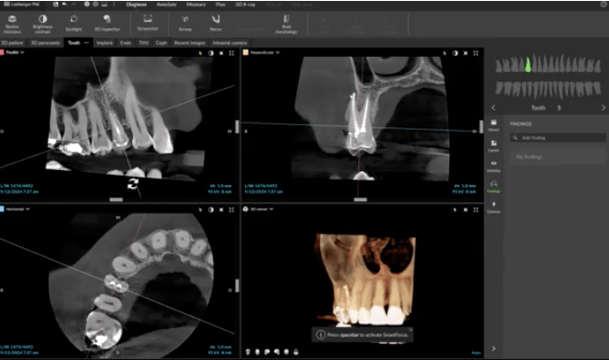This screenshot has width=609, height=360.
Task: Switch to the 3D panoramic tab
Action: click(45, 43)
